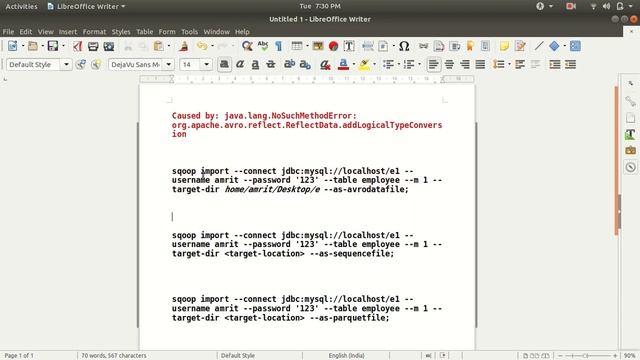Toggle track changes recording
Image resolution: width=640 pixels, height=360 pixels.
(x=520, y=46)
